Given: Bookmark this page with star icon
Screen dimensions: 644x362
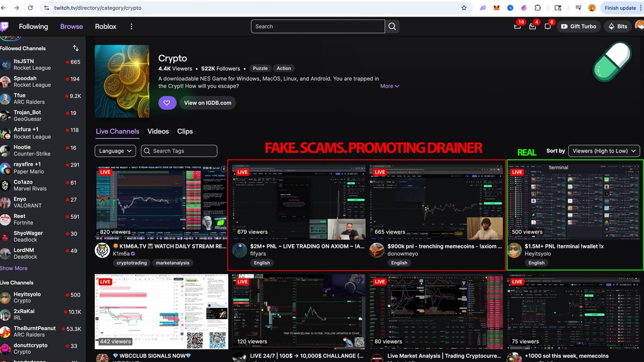Looking at the screenshot, I should [x=464, y=8].
